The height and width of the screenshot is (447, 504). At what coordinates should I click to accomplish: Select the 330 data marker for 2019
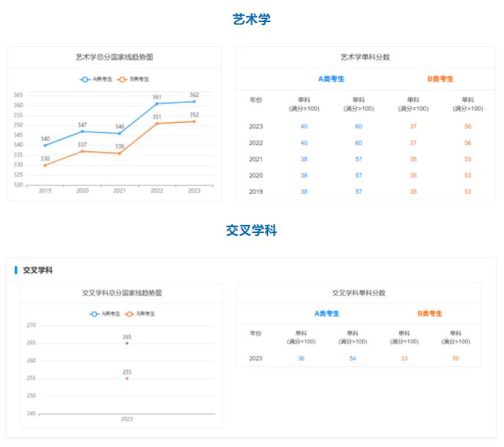(x=45, y=165)
